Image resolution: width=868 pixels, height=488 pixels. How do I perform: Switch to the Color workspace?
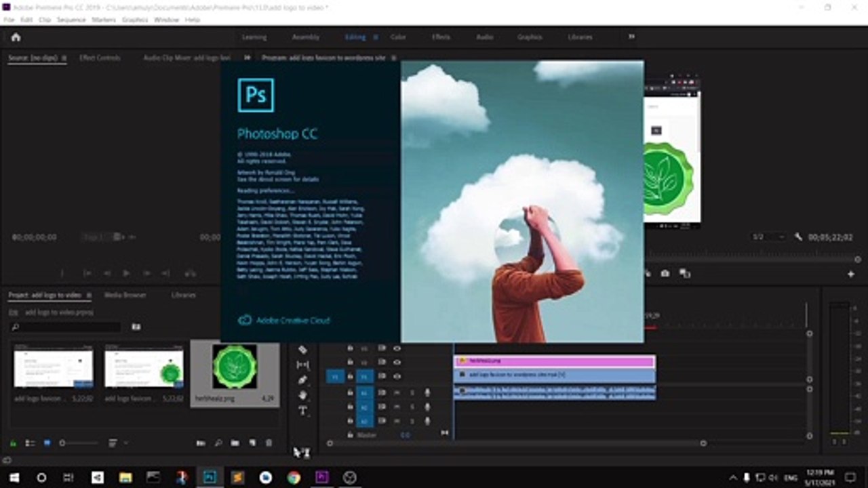[398, 37]
